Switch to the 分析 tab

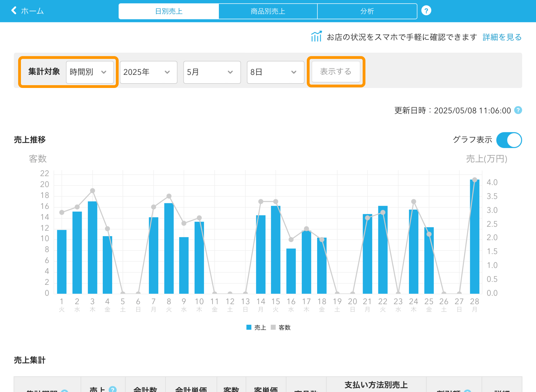coord(367,11)
